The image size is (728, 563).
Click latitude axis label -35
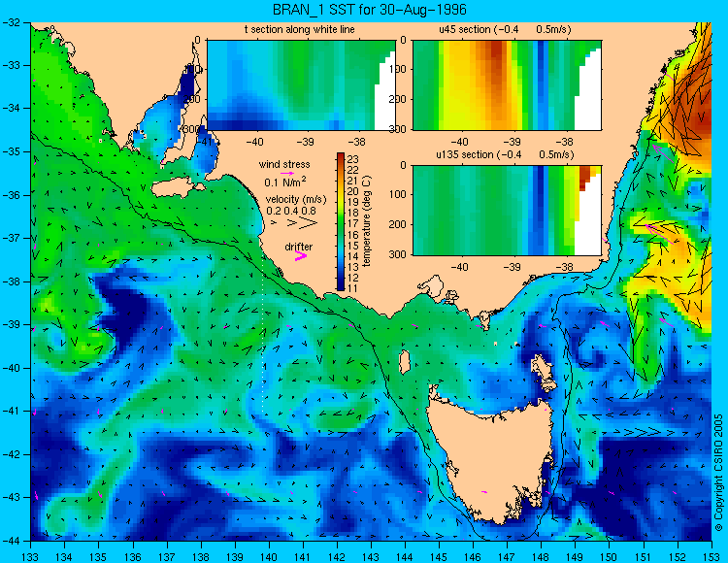(11, 151)
